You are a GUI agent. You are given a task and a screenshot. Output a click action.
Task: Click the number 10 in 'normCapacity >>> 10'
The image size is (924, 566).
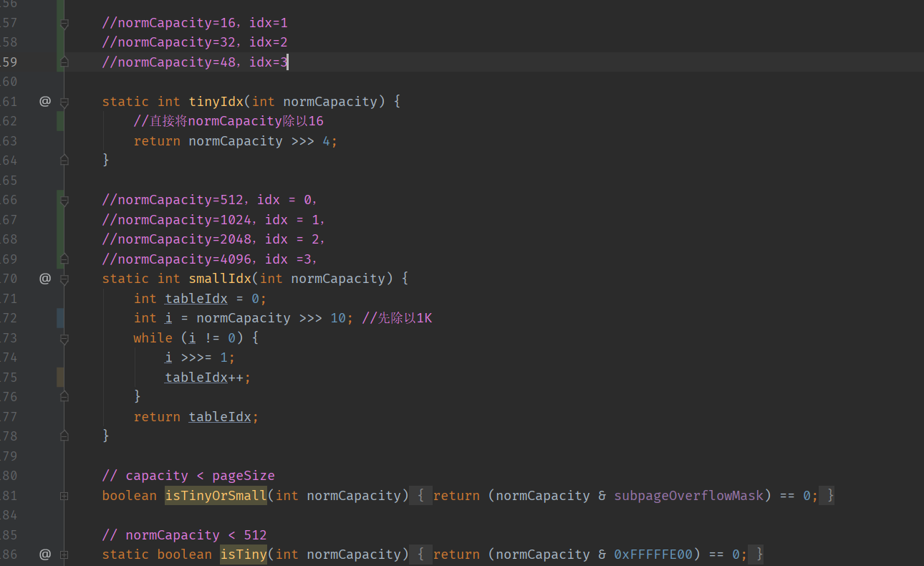click(338, 317)
